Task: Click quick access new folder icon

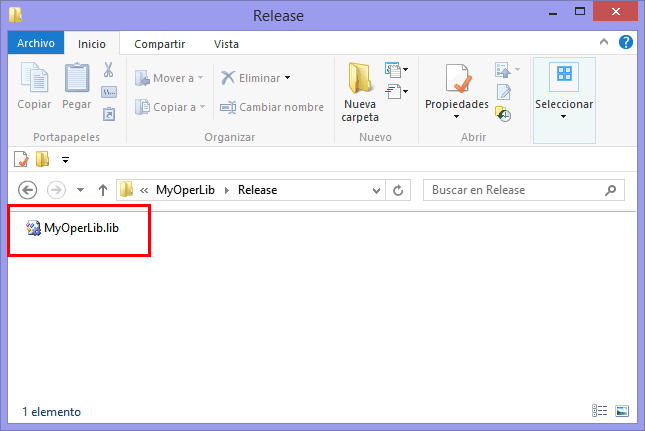Action: [42, 159]
